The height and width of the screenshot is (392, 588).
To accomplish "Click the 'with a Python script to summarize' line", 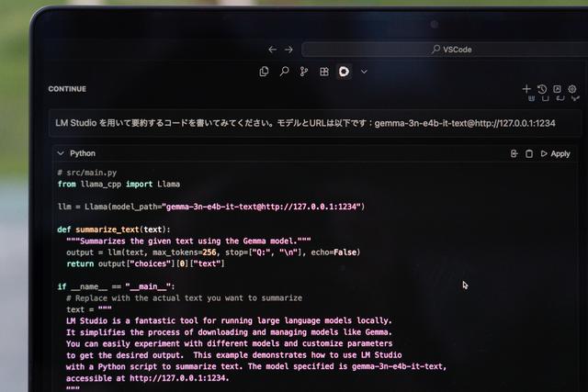I will [x=256, y=366].
